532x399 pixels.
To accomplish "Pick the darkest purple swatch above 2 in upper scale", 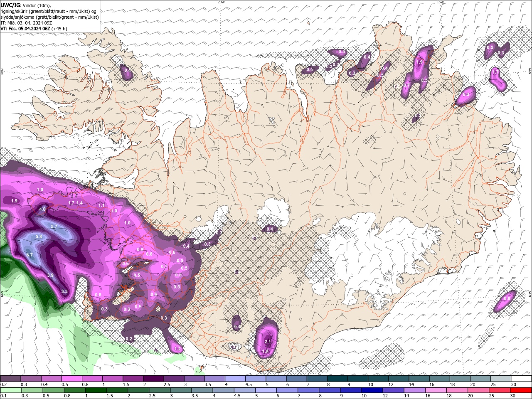I will pyautogui.click(x=153, y=378).
